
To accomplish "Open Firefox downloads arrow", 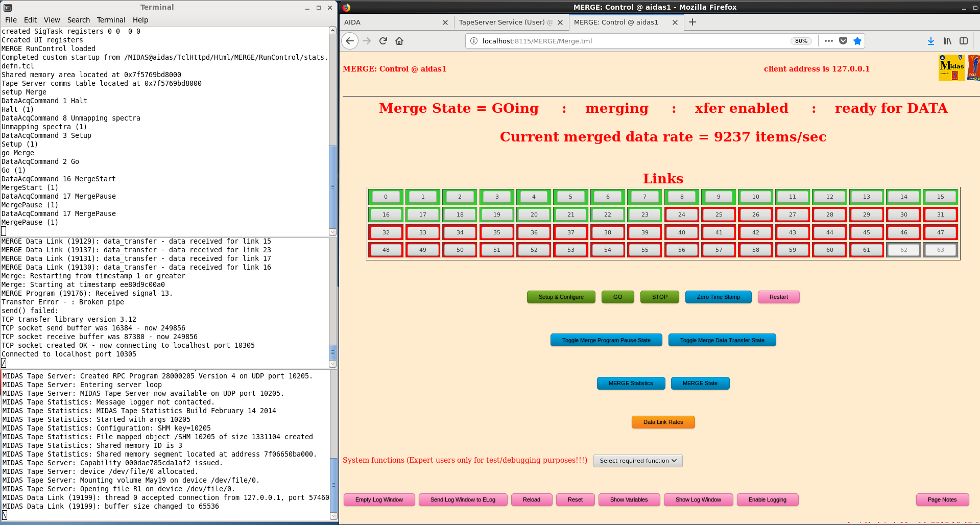I will (931, 41).
